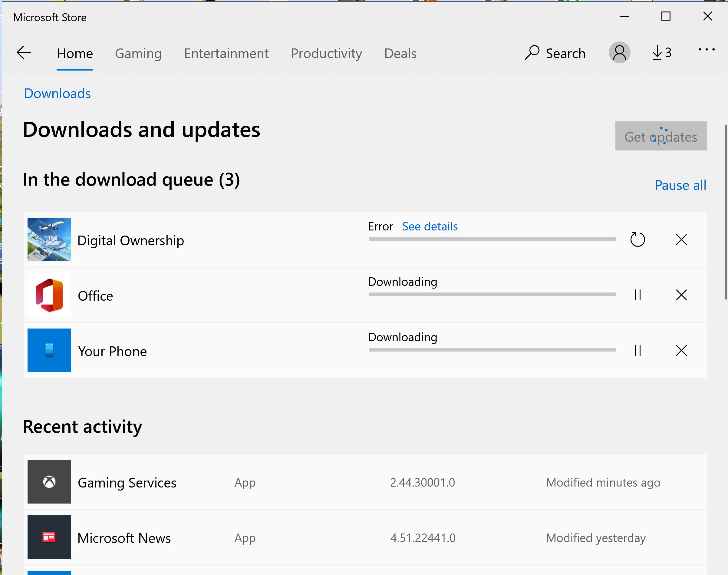Click the Gaming Services Xbox icon

pos(49,482)
